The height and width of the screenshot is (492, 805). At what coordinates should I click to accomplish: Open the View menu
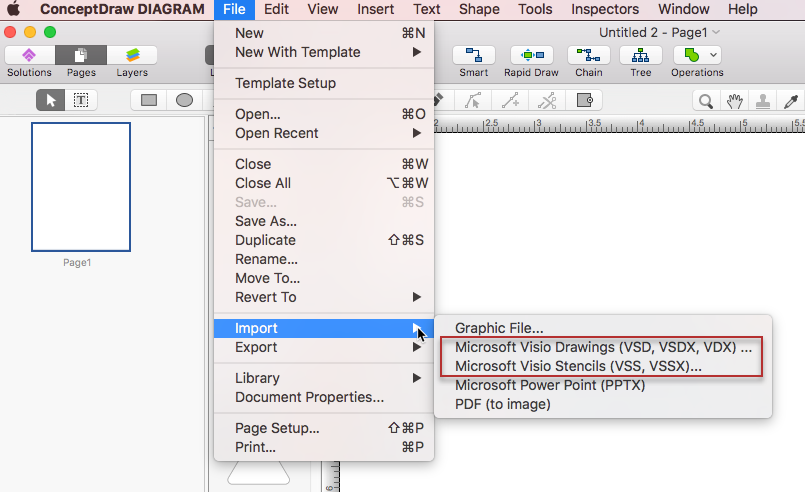[x=323, y=9]
